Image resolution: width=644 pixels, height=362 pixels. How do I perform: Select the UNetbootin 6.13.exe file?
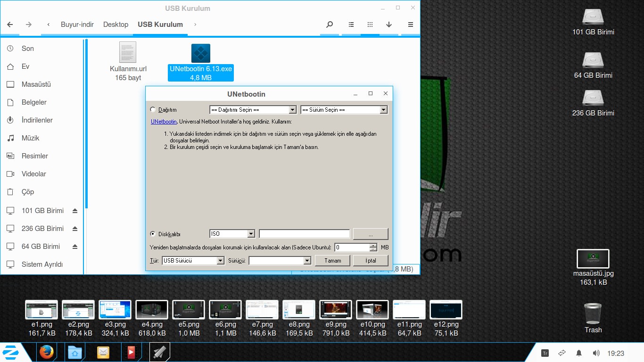201,62
